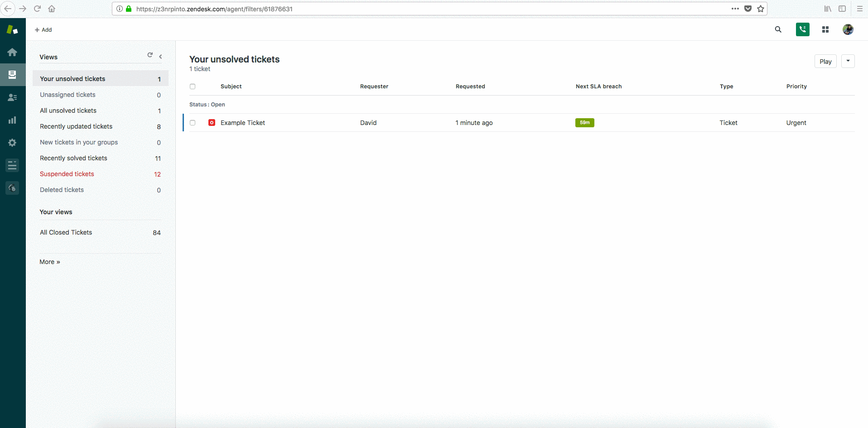Open dropdown arrow next to Play
This screenshot has height=428, width=868.
(x=848, y=61)
